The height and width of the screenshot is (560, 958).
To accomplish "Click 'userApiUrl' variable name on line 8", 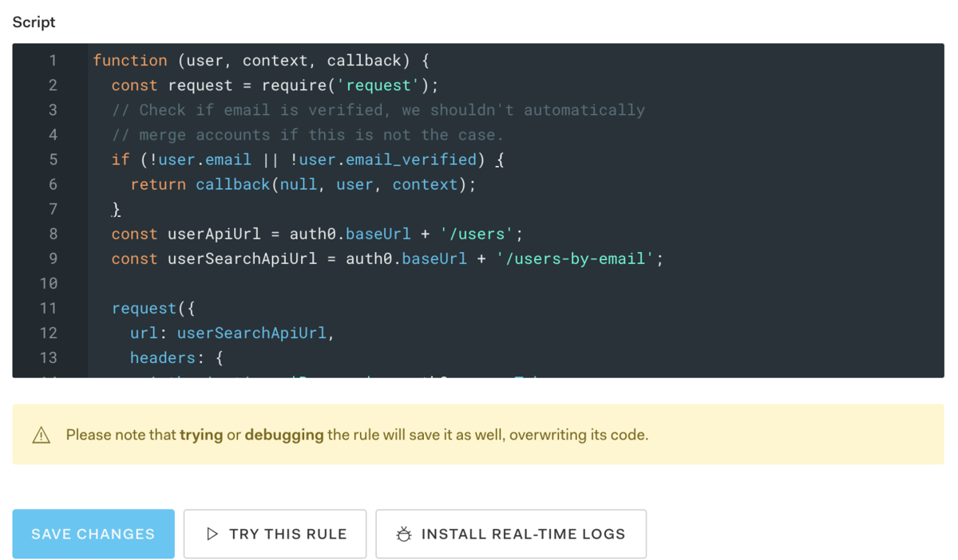I will tap(215, 234).
